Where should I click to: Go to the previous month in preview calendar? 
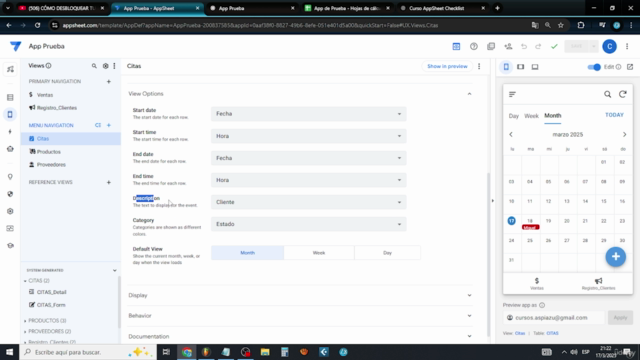pyautogui.click(x=511, y=134)
